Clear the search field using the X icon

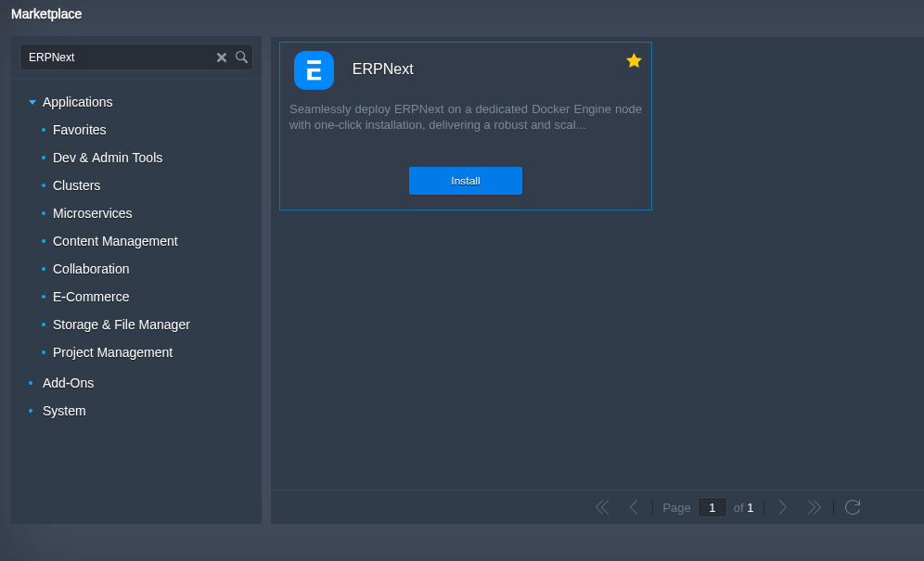pyautogui.click(x=222, y=57)
